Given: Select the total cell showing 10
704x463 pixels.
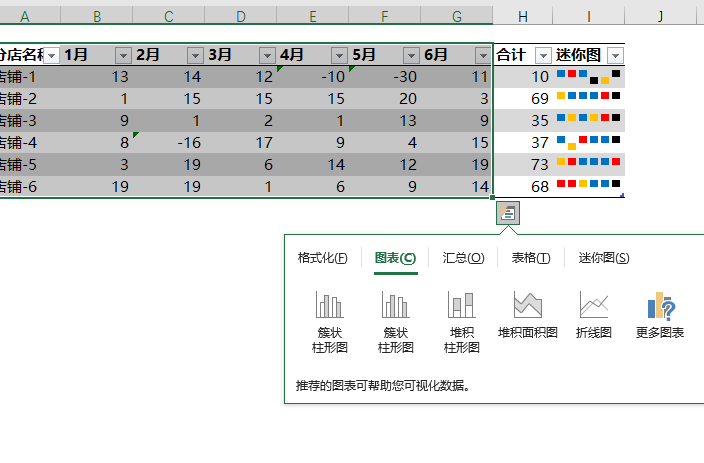Looking at the screenshot, I should (x=523, y=77).
